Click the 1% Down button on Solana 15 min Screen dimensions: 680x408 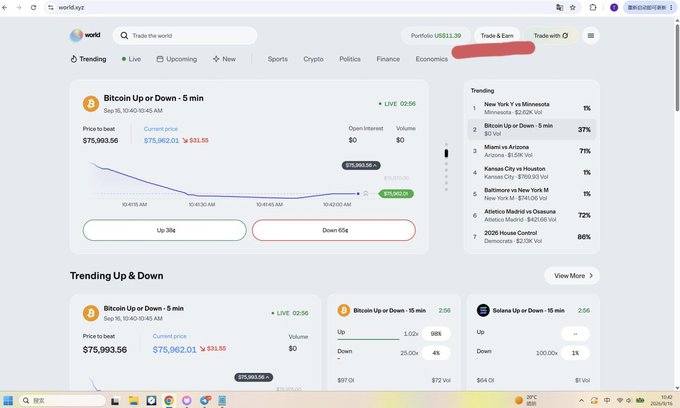575,353
